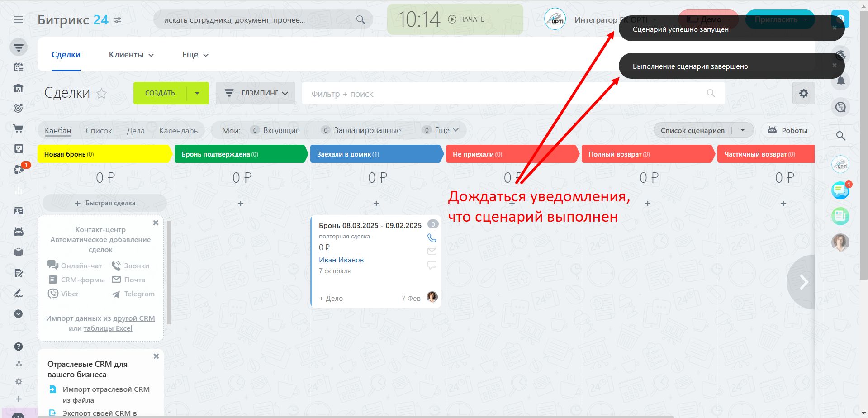Open the kanban settings gear icon

pos(803,93)
